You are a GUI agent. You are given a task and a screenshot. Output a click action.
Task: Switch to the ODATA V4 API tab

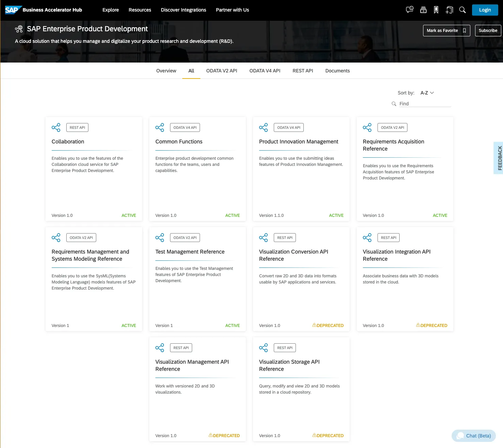265,71
